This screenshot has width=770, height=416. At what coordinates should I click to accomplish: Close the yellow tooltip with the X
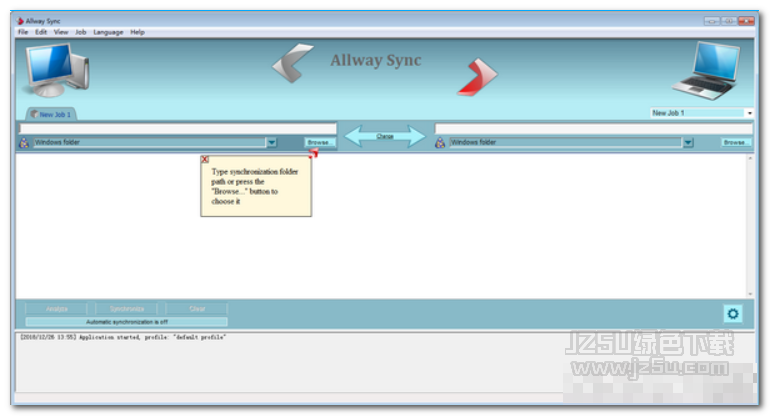205,159
